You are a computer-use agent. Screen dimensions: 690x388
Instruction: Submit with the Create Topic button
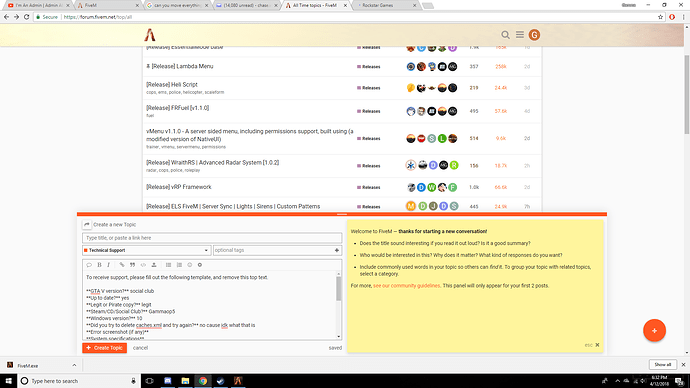tap(105, 348)
